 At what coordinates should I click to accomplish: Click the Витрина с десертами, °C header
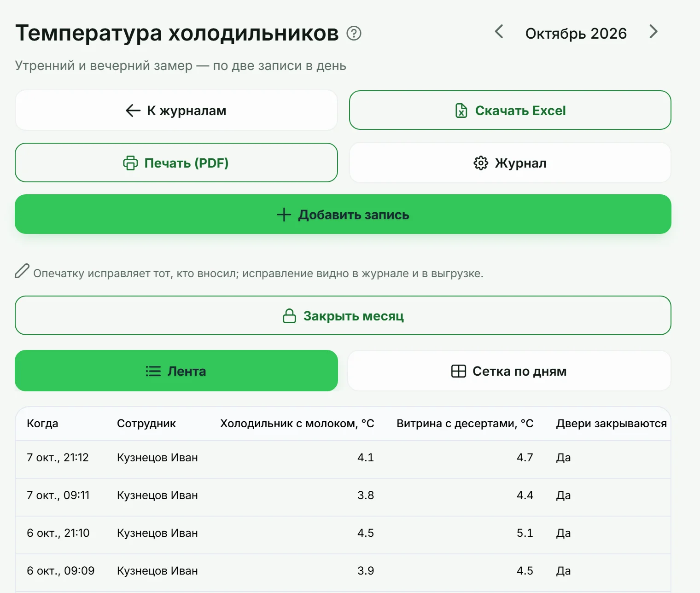click(x=465, y=424)
